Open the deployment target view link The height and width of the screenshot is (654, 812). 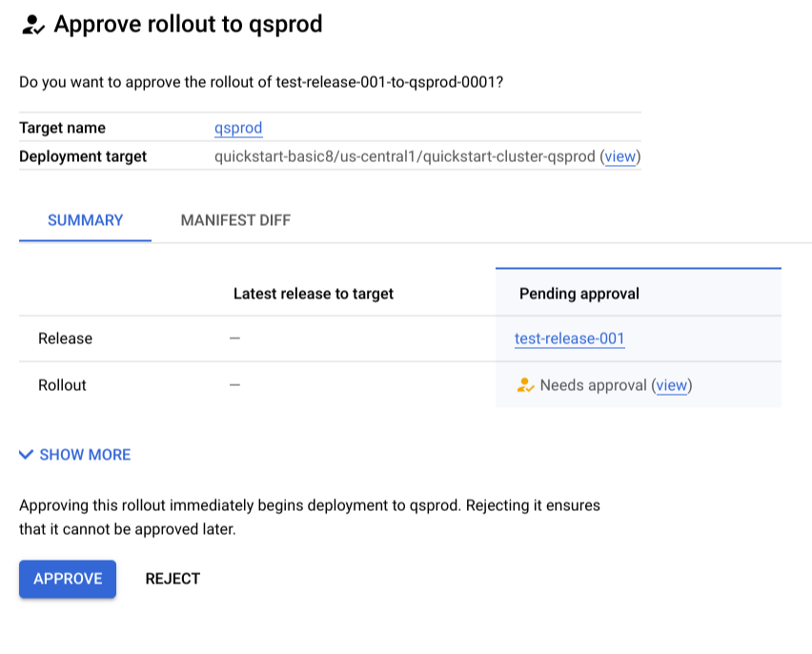point(620,155)
